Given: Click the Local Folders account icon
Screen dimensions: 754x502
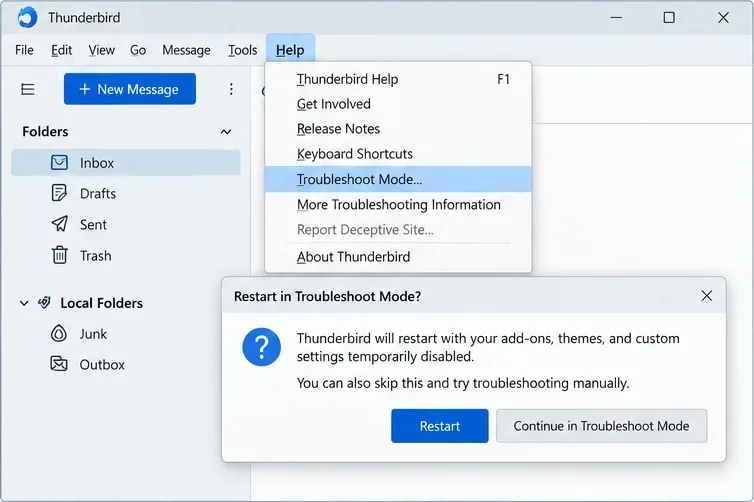Looking at the screenshot, I should (x=44, y=302).
